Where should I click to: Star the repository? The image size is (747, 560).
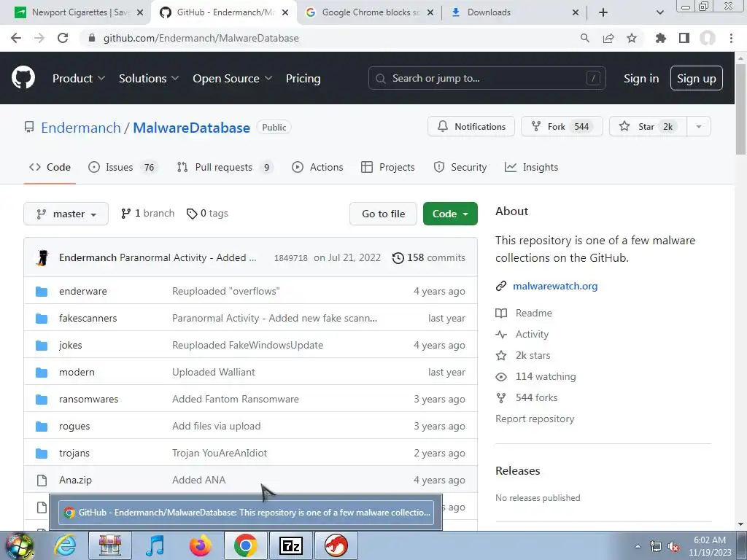[649, 127]
